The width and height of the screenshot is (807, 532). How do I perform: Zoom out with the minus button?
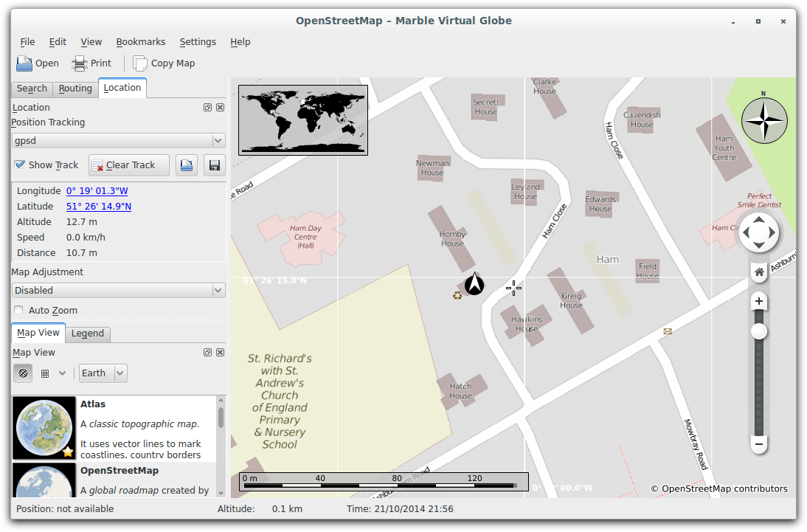tap(758, 444)
